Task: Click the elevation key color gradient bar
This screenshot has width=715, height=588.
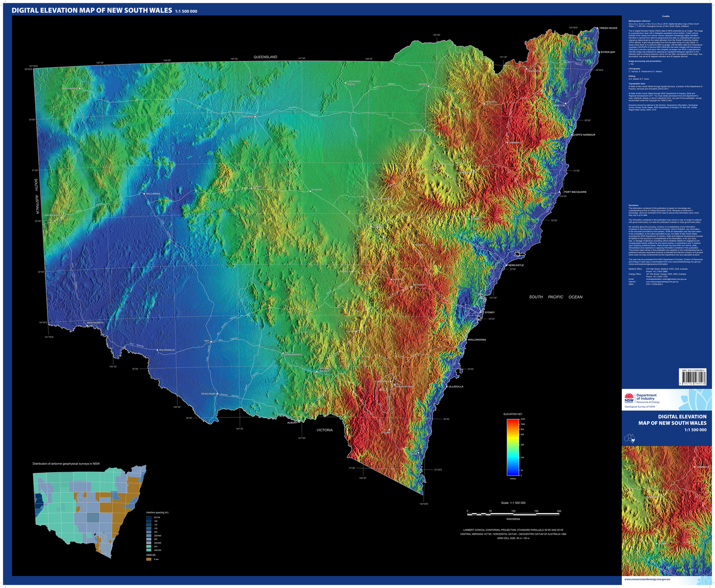Action: pyautogui.click(x=513, y=447)
